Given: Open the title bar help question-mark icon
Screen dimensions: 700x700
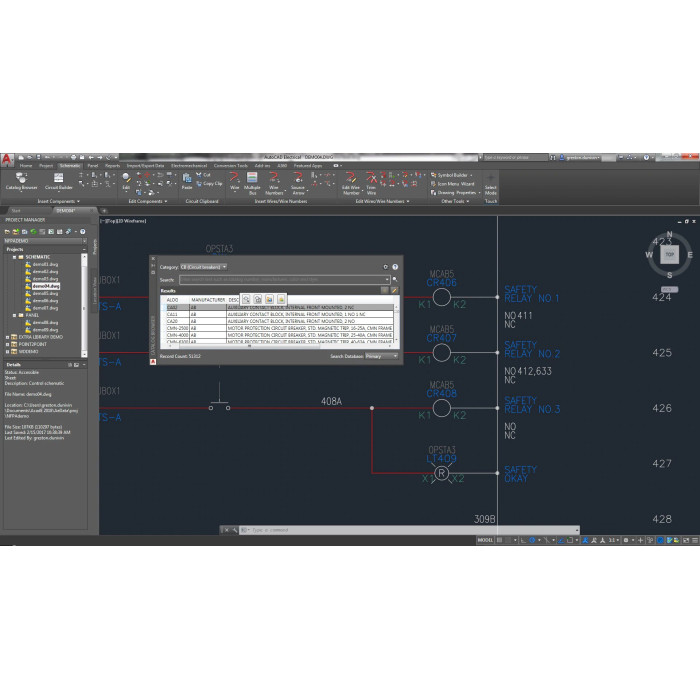Looking at the screenshot, I should (x=646, y=158).
